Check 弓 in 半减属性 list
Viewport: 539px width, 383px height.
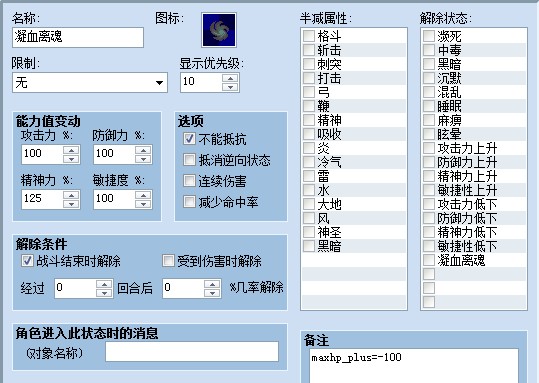point(309,92)
